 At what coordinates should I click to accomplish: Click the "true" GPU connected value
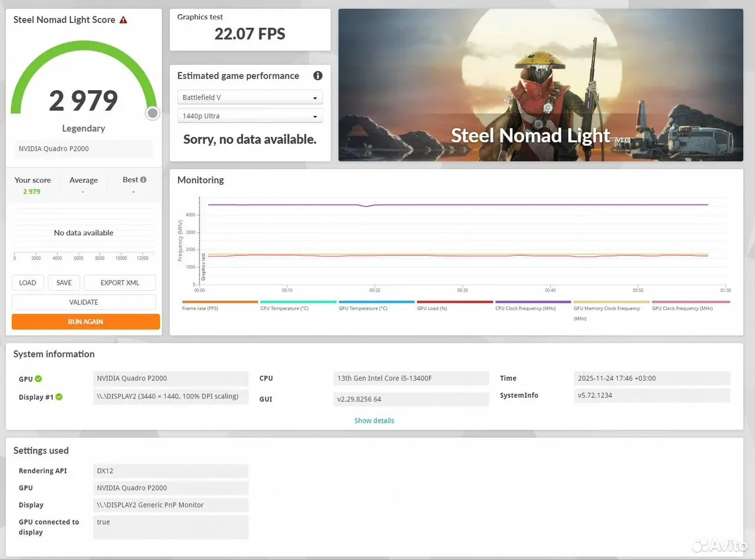coord(171,527)
